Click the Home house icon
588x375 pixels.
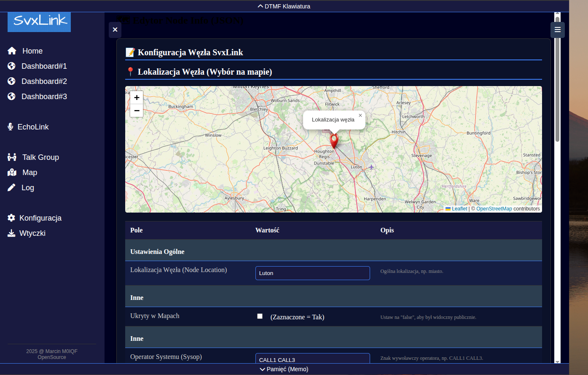tap(12, 51)
